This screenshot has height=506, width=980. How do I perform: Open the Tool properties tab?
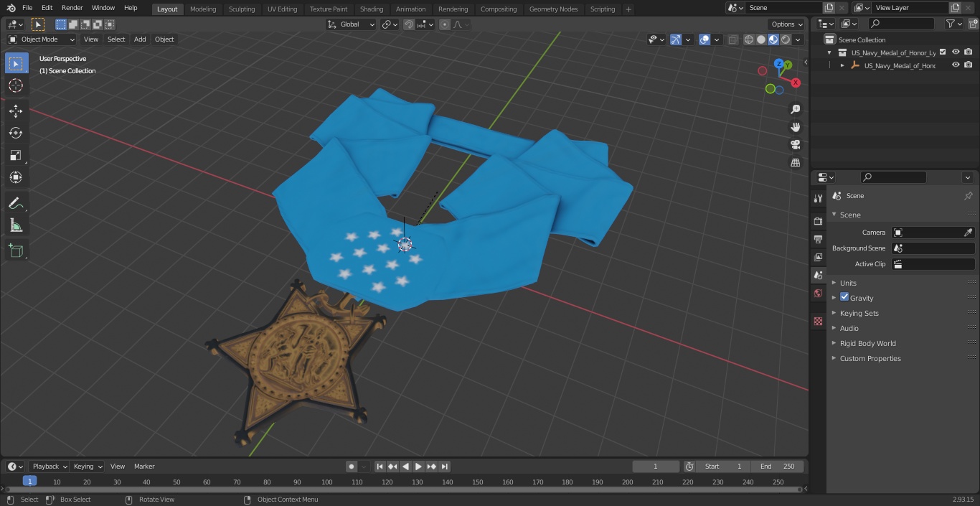[818, 199]
